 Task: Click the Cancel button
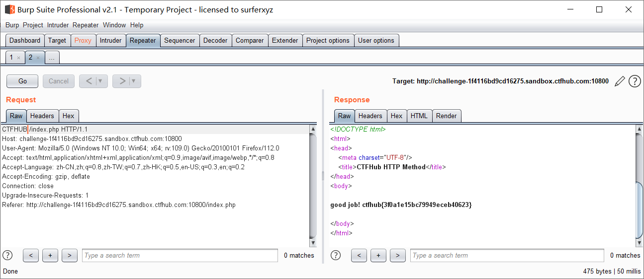59,81
